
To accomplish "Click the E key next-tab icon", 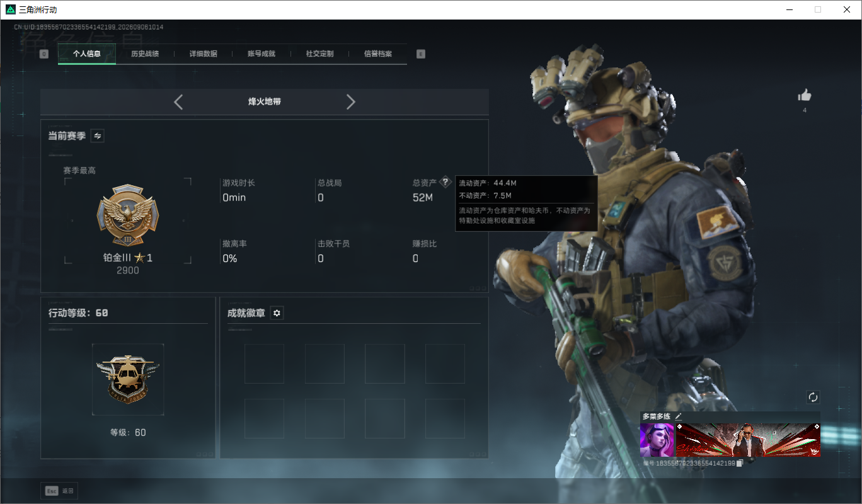I will point(421,54).
